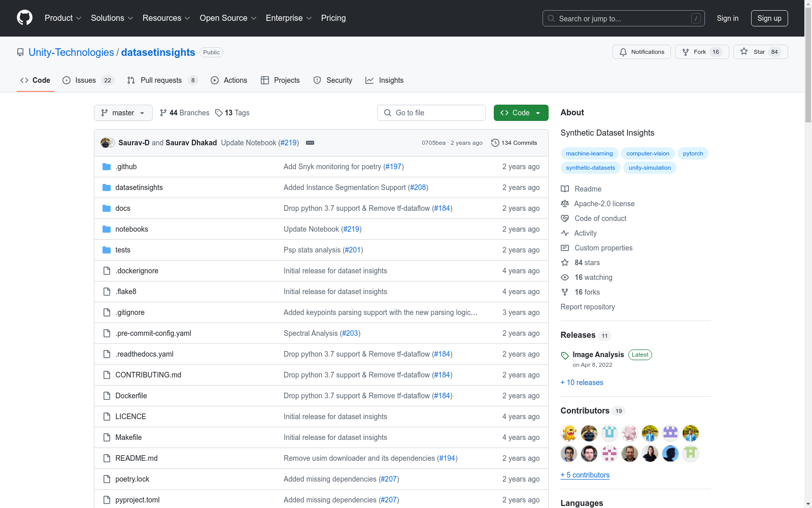812x508 pixels.
Task: Click the Activity pulse icon
Action: [565, 233]
